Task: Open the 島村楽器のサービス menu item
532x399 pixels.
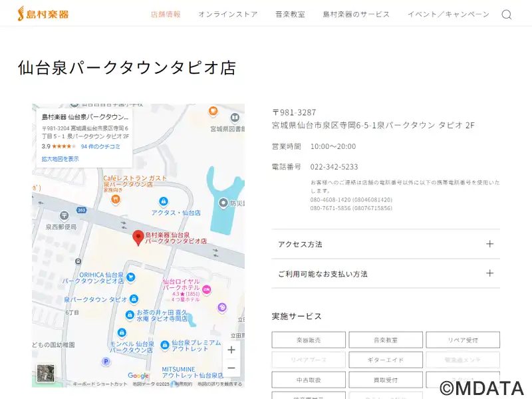Action: pyautogui.click(x=356, y=14)
